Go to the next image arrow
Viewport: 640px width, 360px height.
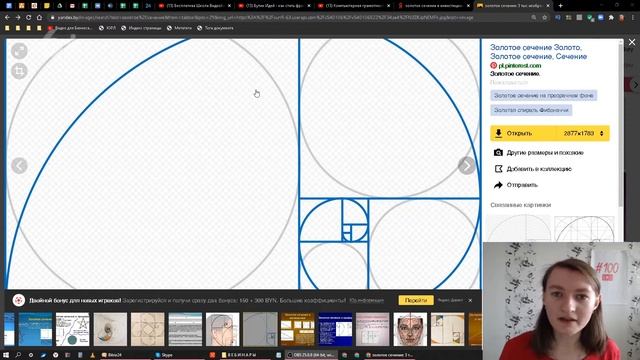click(467, 166)
